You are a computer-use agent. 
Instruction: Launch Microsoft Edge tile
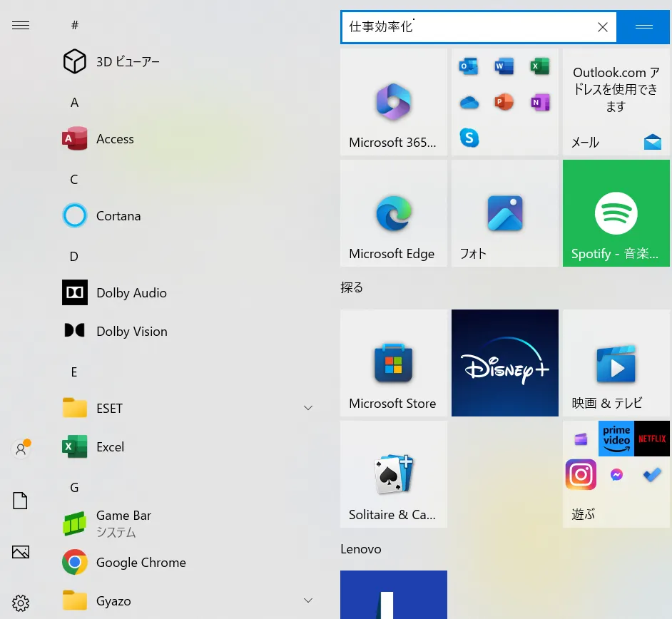(x=394, y=213)
